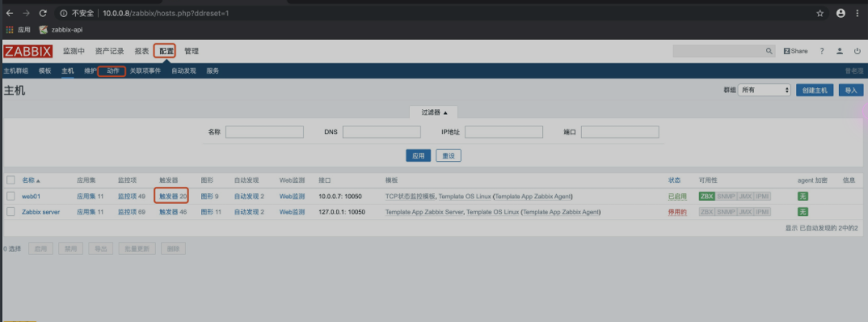868x322 pixels.
Task: Switch to 关联项事件 submenu
Action: pyautogui.click(x=145, y=71)
